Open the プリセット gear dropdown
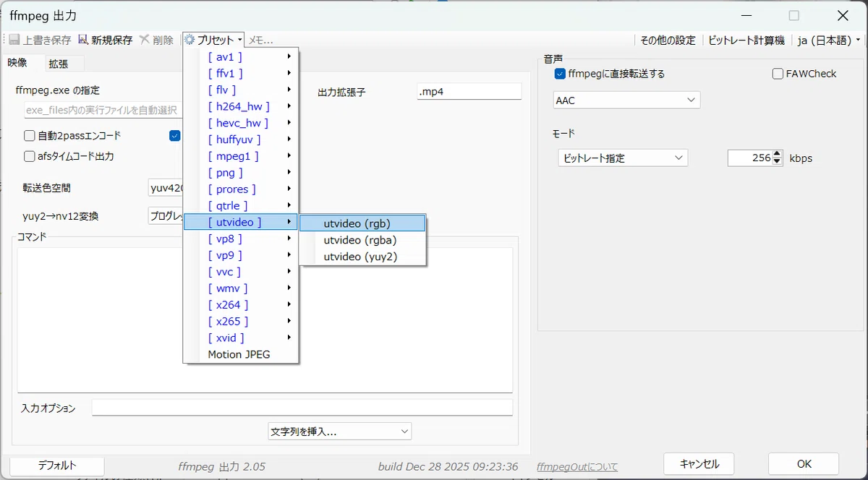This screenshot has width=868, height=480. coord(213,40)
